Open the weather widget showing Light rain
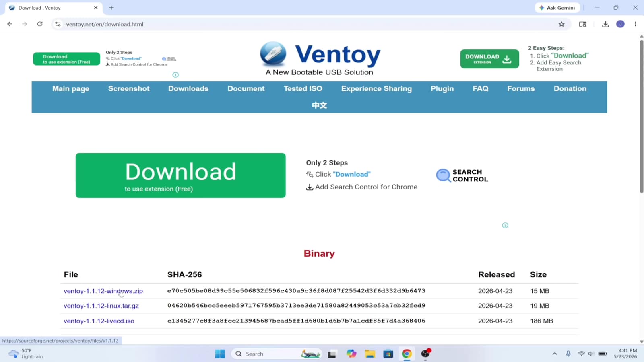Screen dimensions: 644x362 click(26, 354)
